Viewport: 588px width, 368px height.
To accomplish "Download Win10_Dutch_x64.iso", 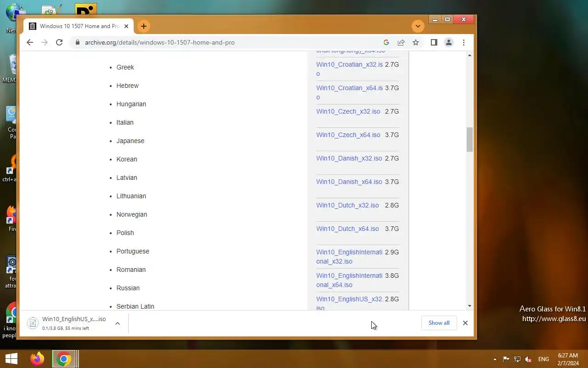I will pos(347,229).
